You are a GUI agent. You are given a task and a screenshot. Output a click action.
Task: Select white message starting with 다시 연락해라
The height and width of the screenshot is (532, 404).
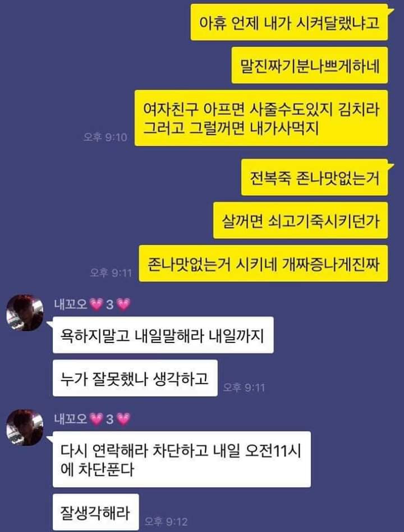pyautogui.click(x=182, y=459)
